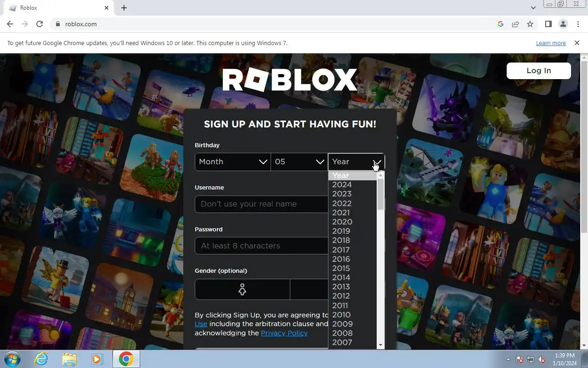Click the site info lock icon
Viewport: 588px width, 368px height.
pos(58,24)
